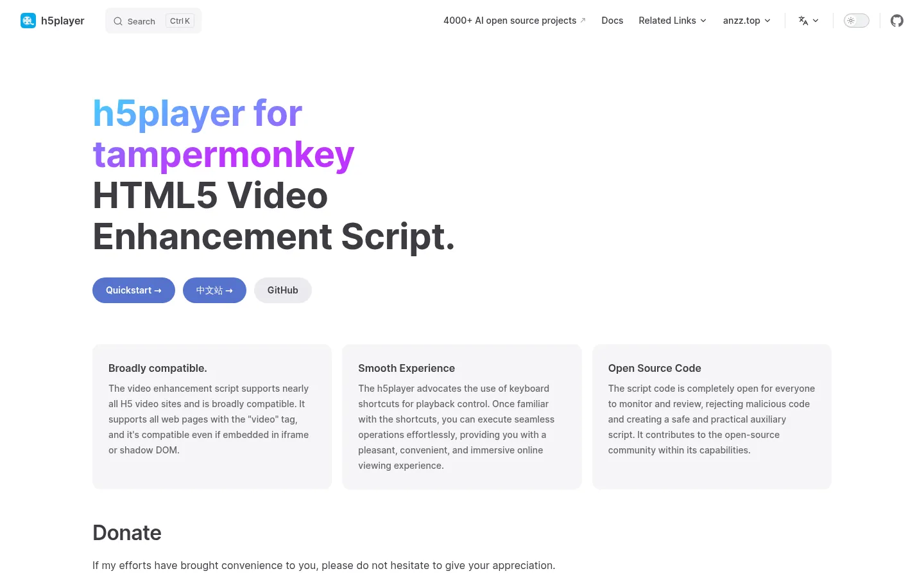
Task: Click the "HTML5 Video Enhancement Script." headline
Action: click(274, 216)
